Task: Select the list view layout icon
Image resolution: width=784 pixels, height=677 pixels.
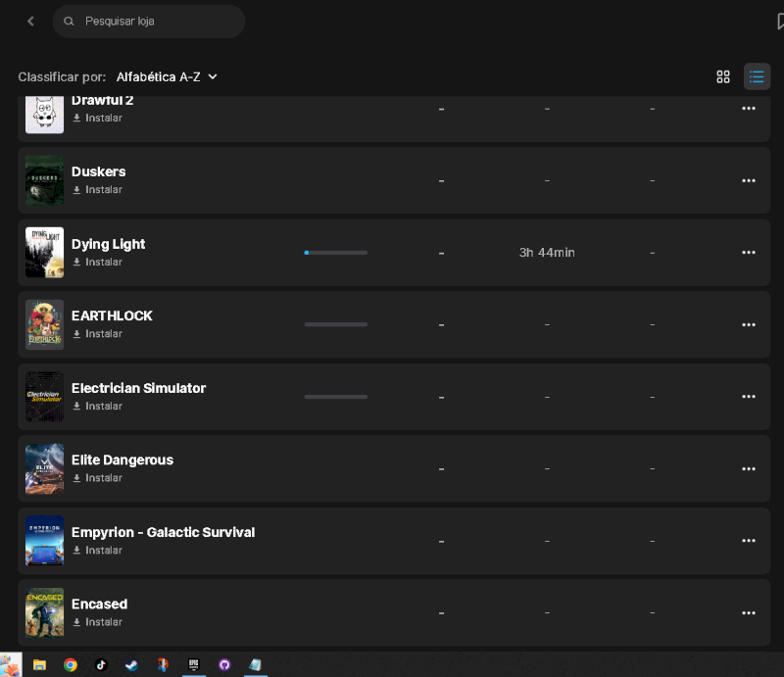Action: coord(757,76)
